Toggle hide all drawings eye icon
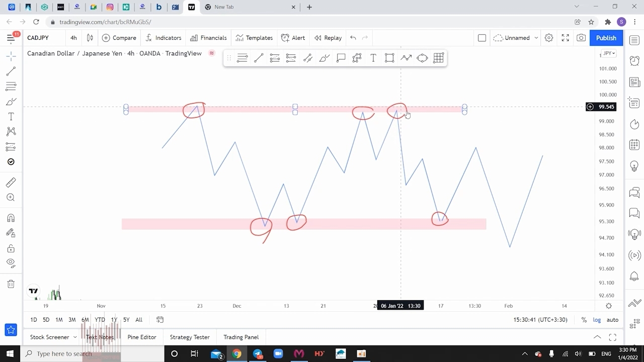The height and width of the screenshot is (362, 644). tap(11, 263)
